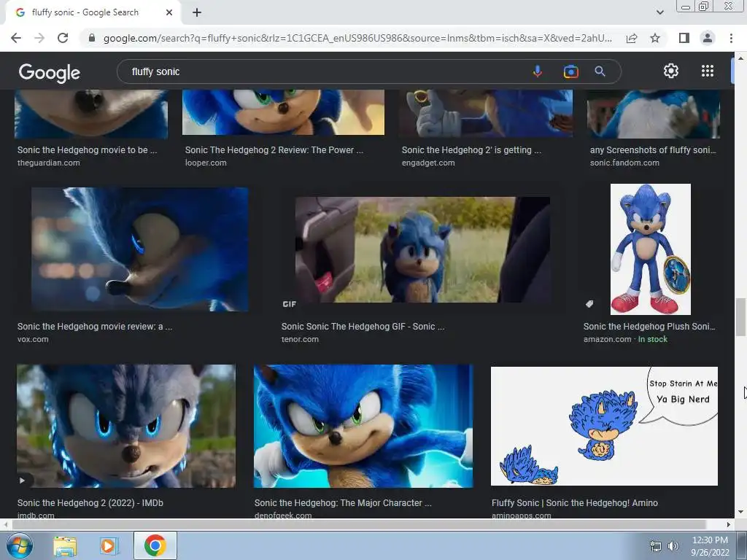Open the Guardian Sonic nose close-up thumbnail

[x=91, y=114]
